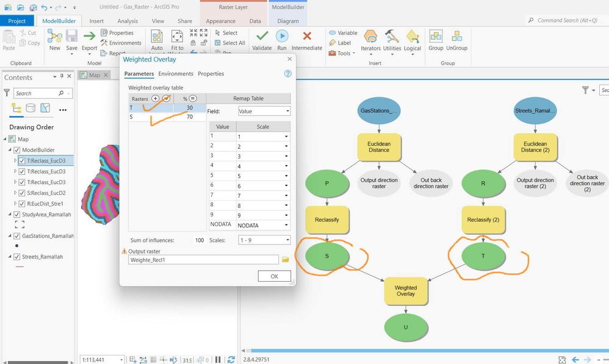Screen dimensions: 609x364
Task: Toggle visibility of Streets_Ramallah layer
Action: (x=16, y=257)
